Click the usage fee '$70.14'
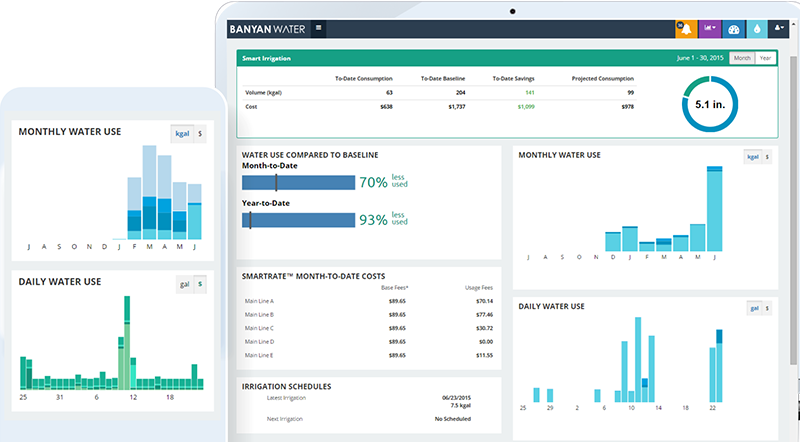The width and height of the screenshot is (800, 442). click(x=484, y=301)
